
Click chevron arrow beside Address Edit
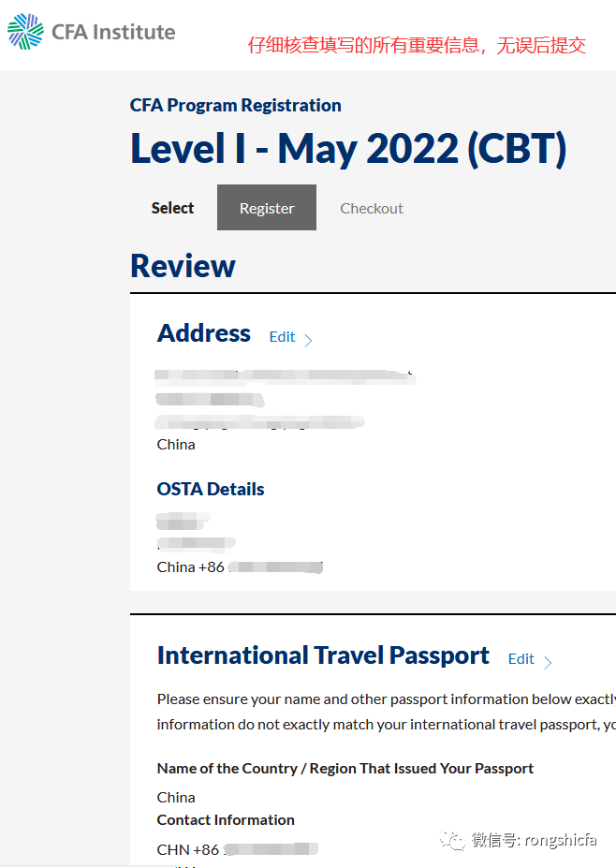coord(308,339)
